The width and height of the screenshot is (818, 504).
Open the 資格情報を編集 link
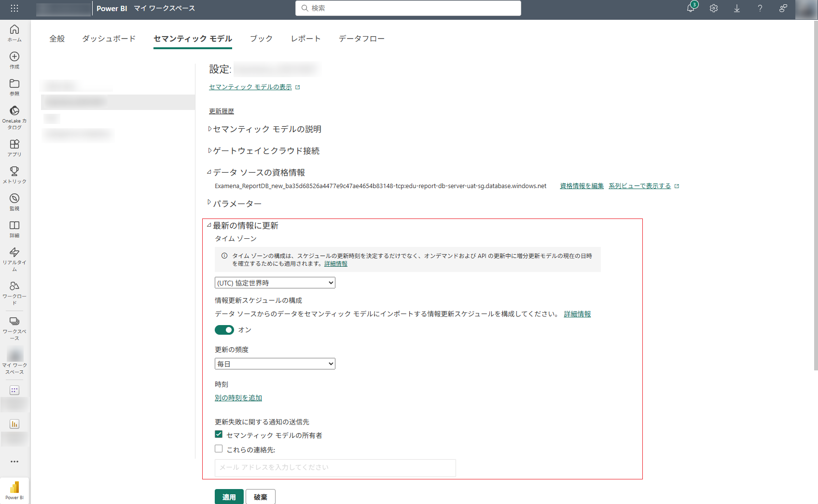582,186
